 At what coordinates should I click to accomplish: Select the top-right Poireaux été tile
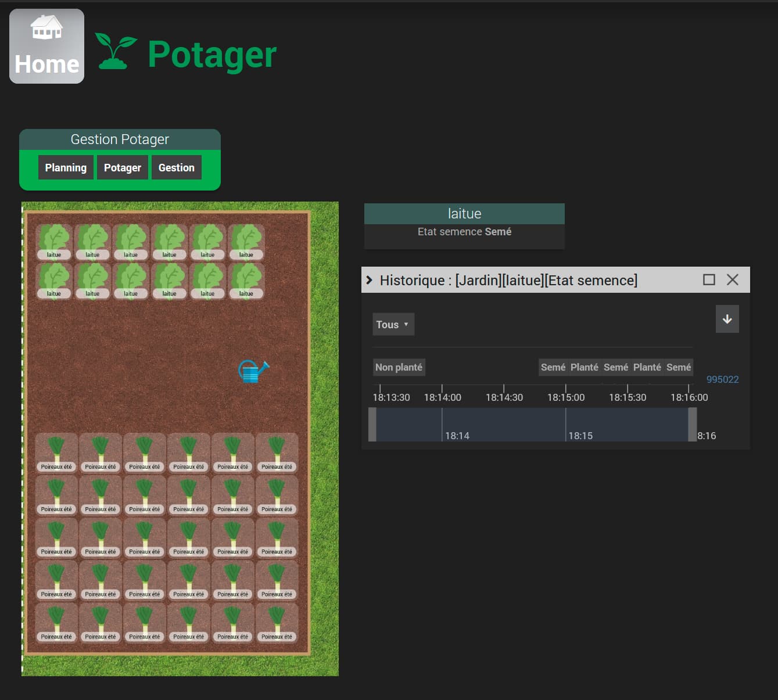point(277,453)
